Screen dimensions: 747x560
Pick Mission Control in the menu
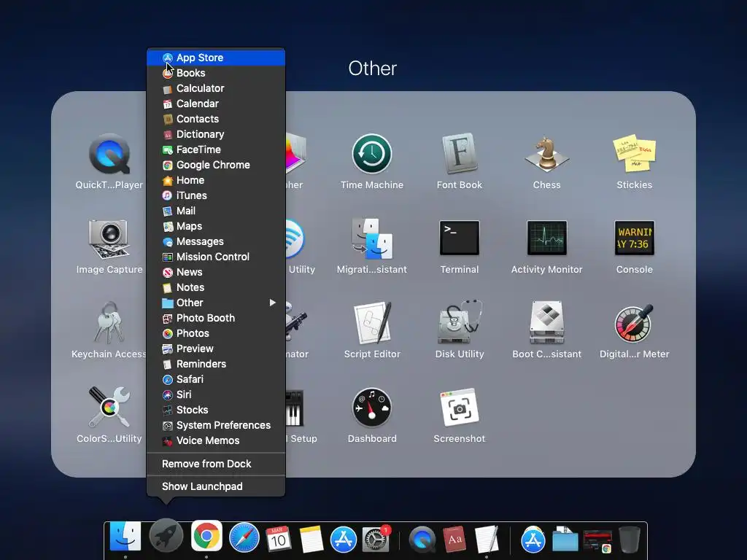(x=216, y=257)
